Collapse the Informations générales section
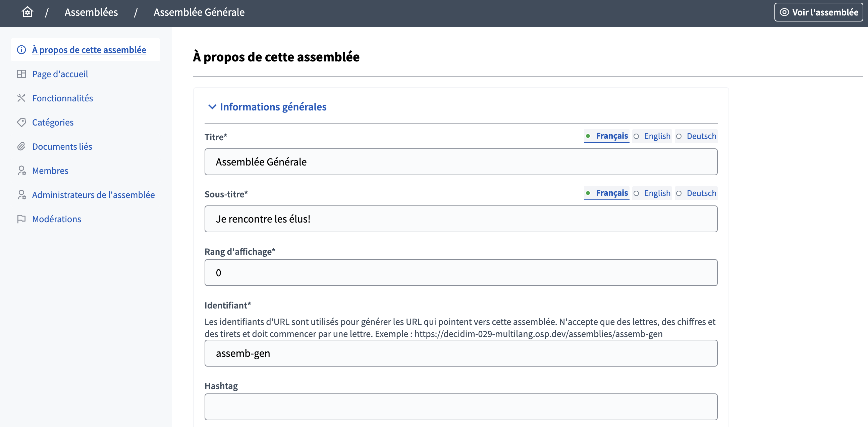The height and width of the screenshot is (427, 868). tap(267, 107)
